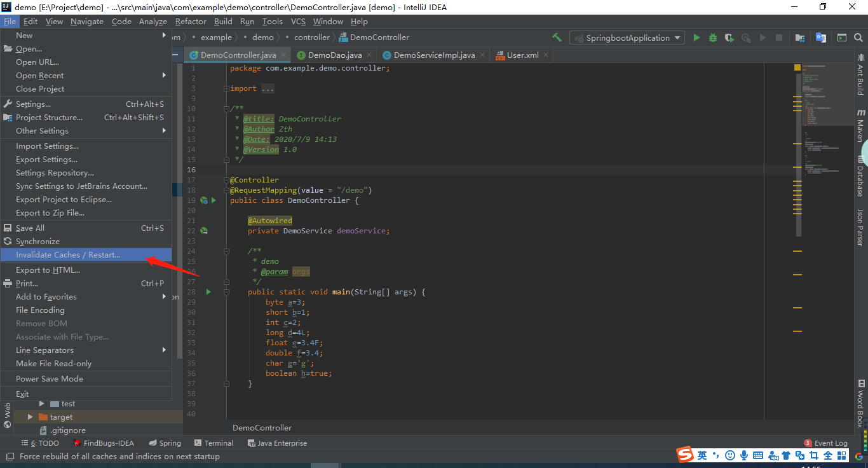Image resolution: width=868 pixels, height=468 pixels.
Task: Click the gray Stop square in the toolbar
Action: click(x=779, y=38)
